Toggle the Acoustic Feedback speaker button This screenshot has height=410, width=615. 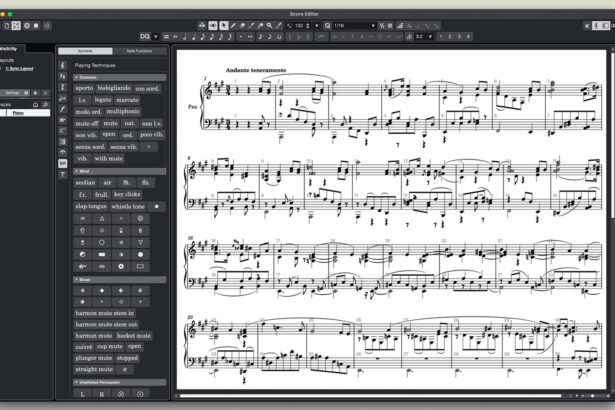(213, 26)
